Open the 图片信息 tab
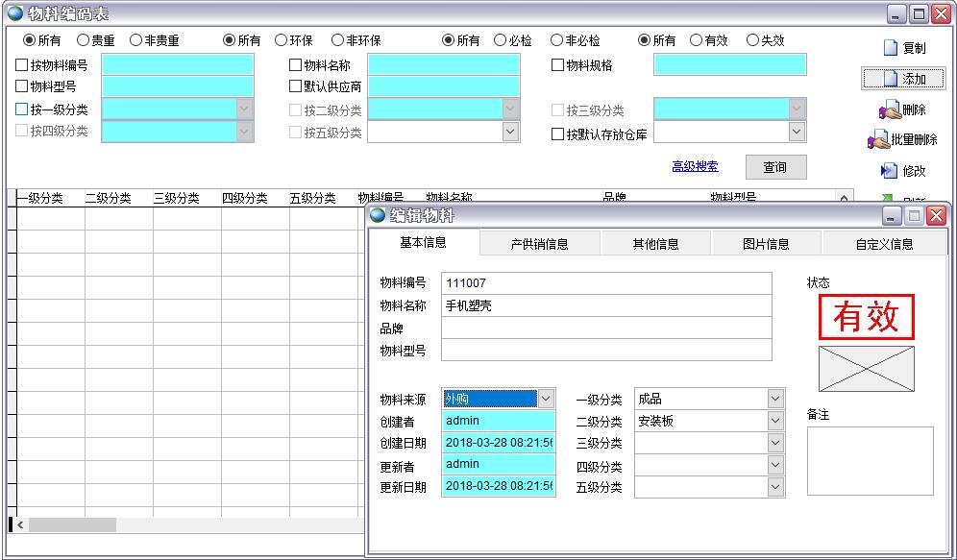Viewport: 957px width, 560px height. pyautogui.click(x=766, y=244)
